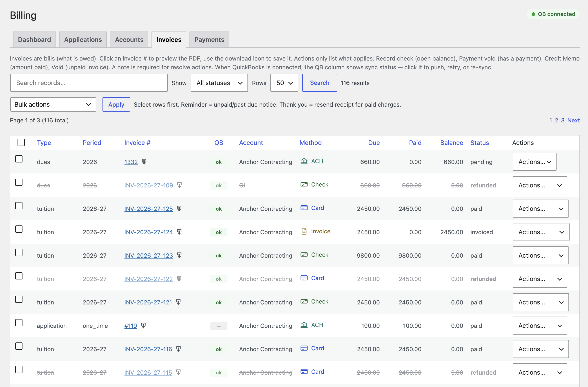Select the checkbox for INV-2026-27-124 row
This screenshot has width=588, height=387.
(19, 229)
